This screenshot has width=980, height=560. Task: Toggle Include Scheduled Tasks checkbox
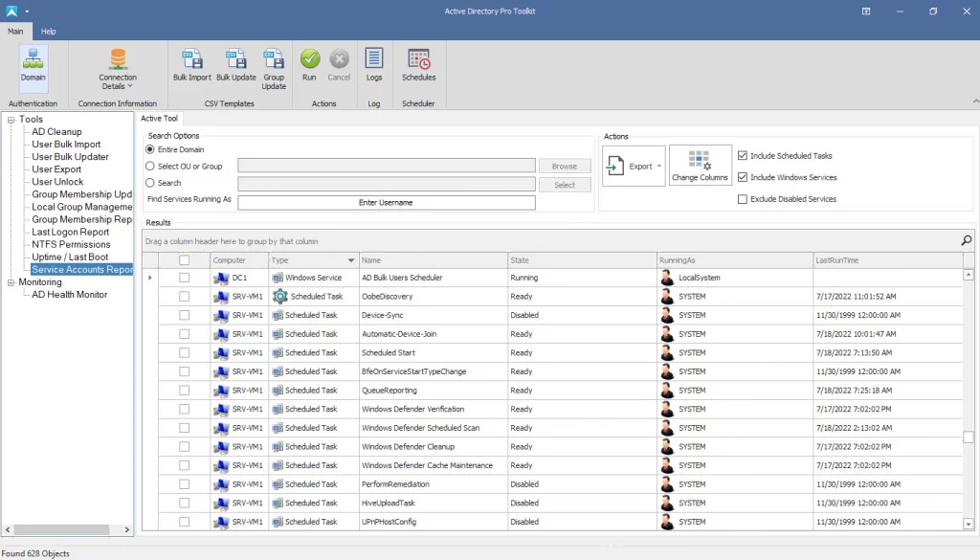click(x=743, y=156)
